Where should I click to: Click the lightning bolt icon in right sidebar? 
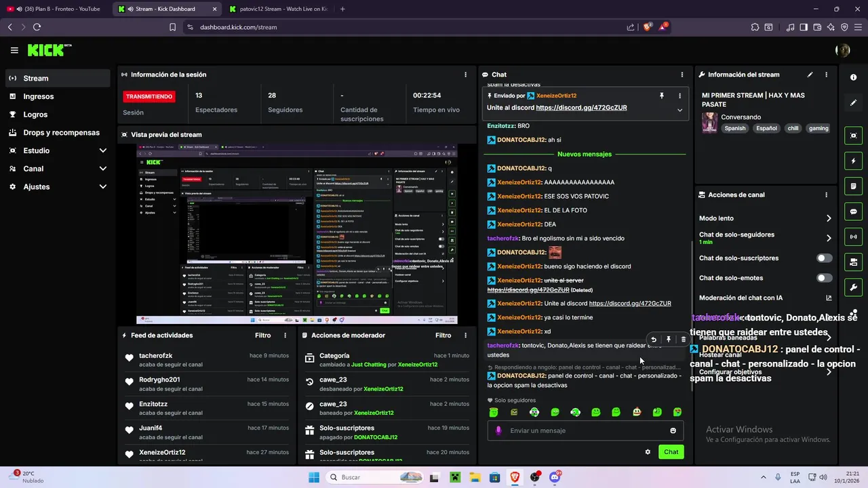point(853,161)
